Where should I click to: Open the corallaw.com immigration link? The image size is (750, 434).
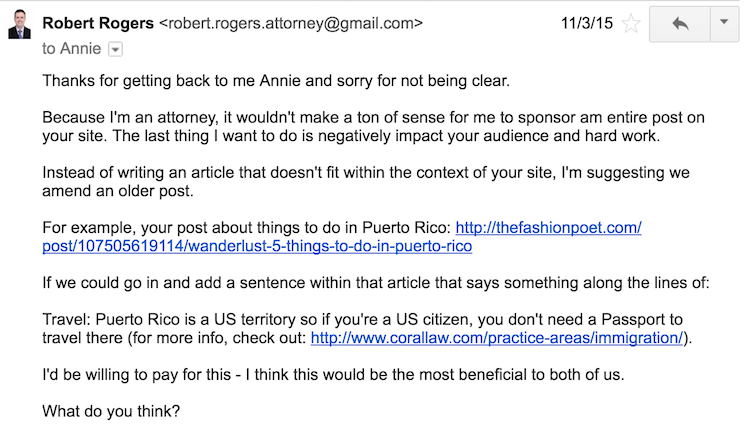tap(496, 338)
